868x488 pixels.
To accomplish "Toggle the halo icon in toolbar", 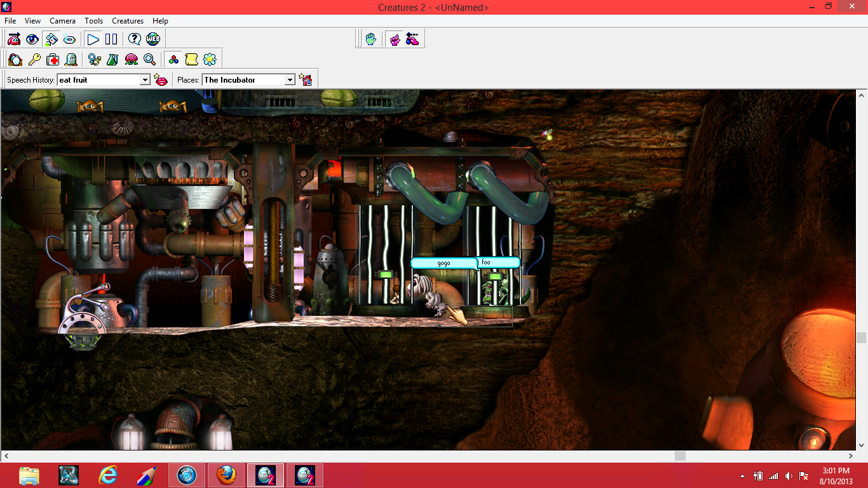I will pos(69,39).
